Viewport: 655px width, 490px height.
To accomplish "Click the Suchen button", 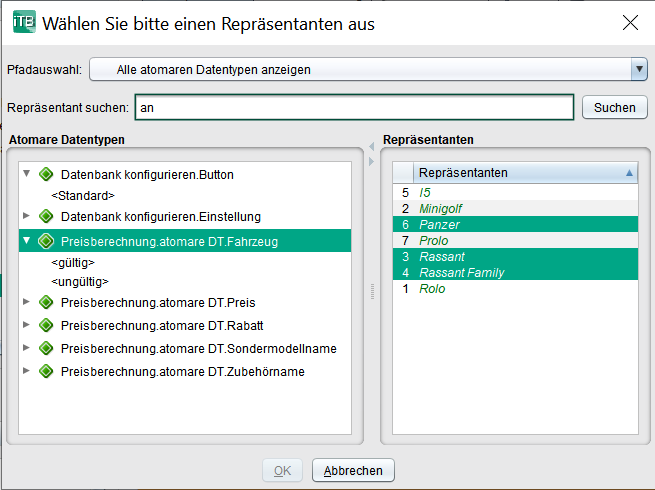I will pyautogui.click(x=614, y=107).
